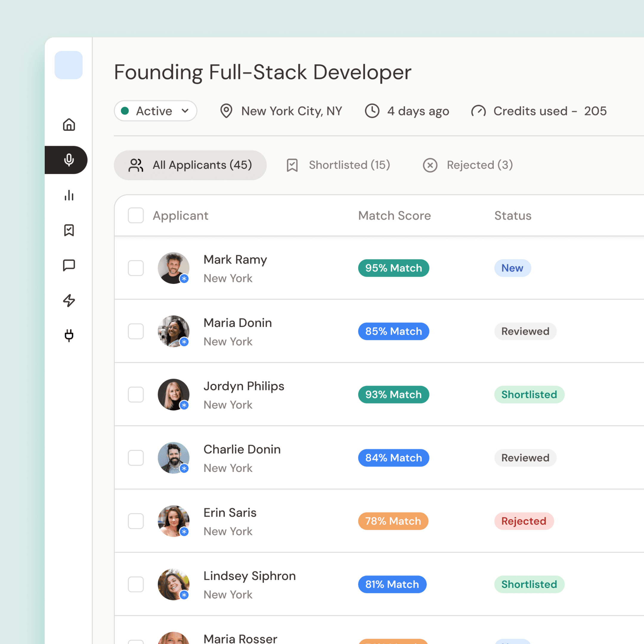Check the box for Mark Ramy
Screen dimensions: 644x644
click(136, 268)
